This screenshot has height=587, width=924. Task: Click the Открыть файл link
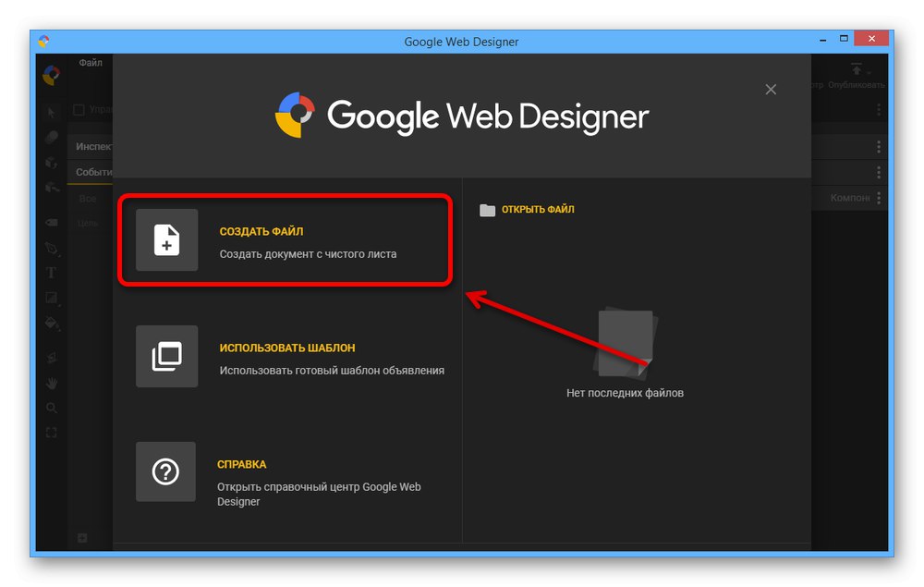(538, 209)
